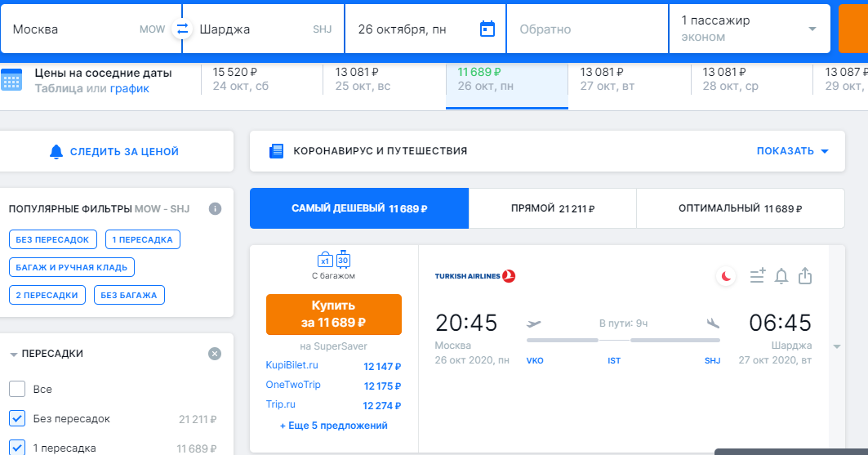Swap origin and destination cities

click(x=182, y=29)
